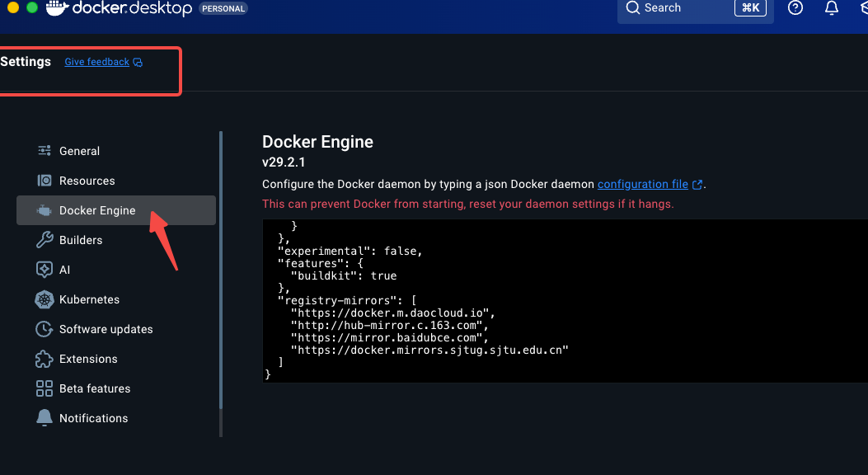
Task: Click the Builders wrench icon
Action: pos(45,240)
